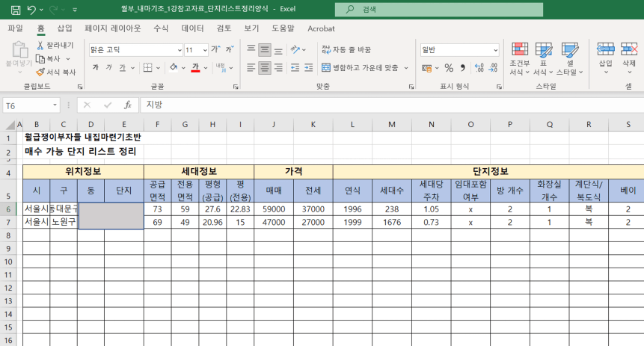644x346 pixels.
Task: Click the 붙여넣기 paste icon
Action: click(x=19, y=49)
